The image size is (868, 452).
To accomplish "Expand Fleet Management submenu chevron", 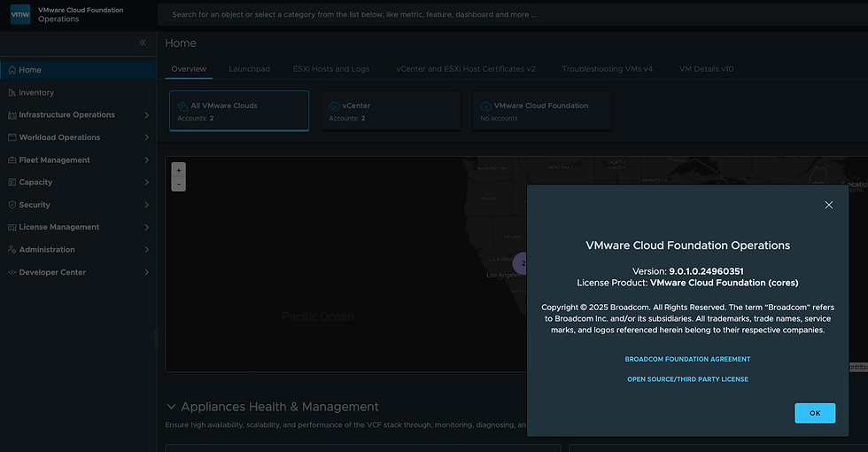I will point(147,160).
